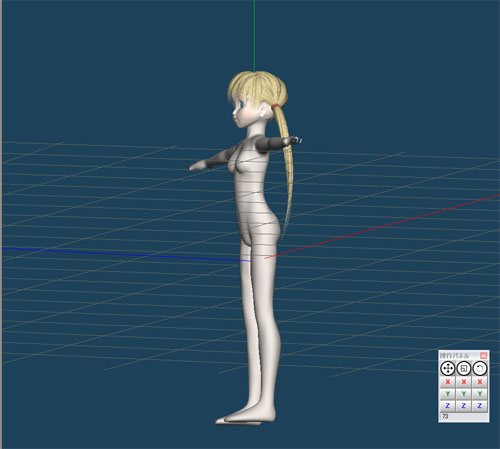Click the Z button under rotate tool
The image size is (500, 449).
coord(480,406)
